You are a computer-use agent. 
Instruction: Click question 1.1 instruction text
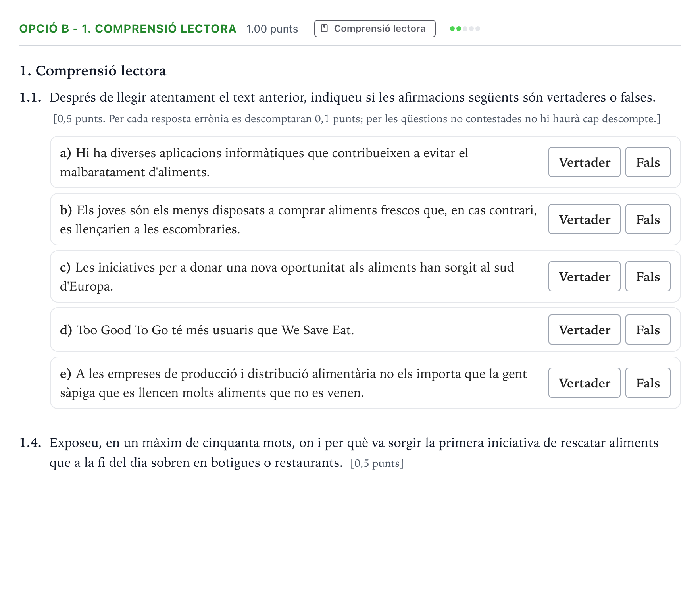pyautogui.click(x=352, y=97)
